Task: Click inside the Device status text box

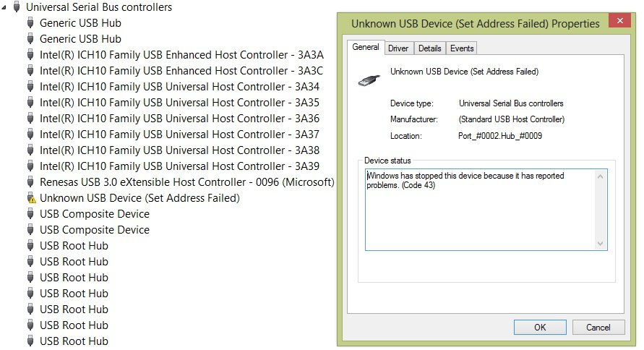Action: (481, 210)
